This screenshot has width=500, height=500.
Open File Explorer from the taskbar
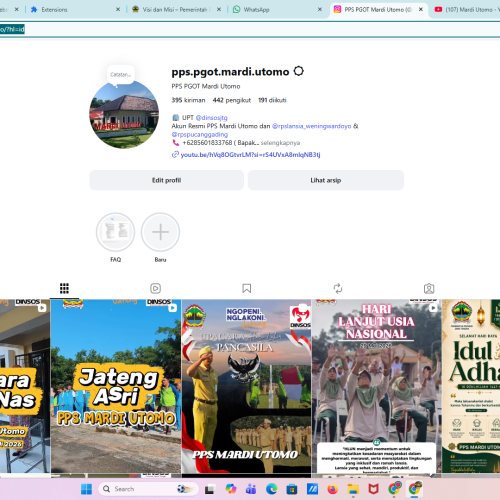(353, 489)
